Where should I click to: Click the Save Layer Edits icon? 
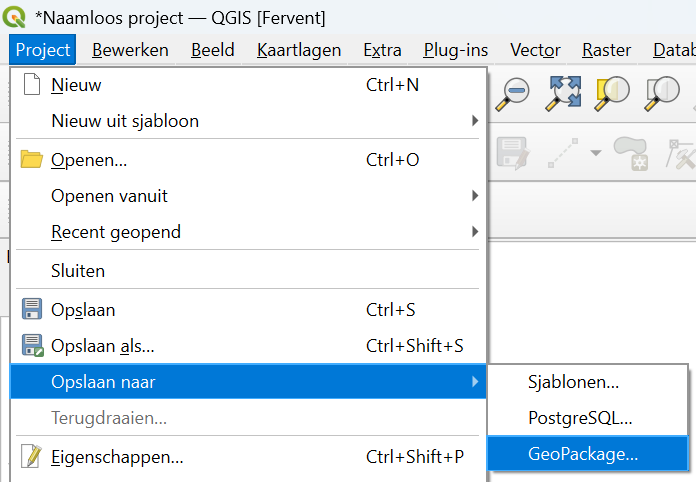click(512, 153)
